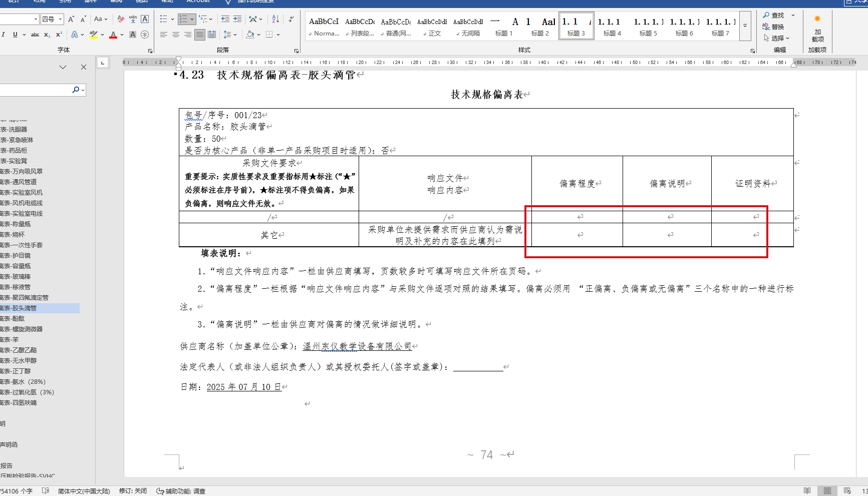This screenshot has width=868, height=496.
Task: Apply the 正文 style
Action: [432, 26]
